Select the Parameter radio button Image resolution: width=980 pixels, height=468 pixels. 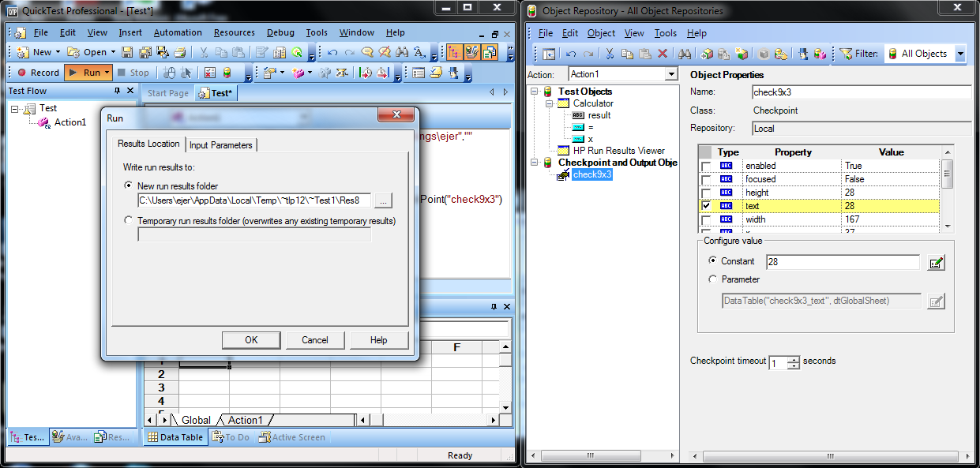coord(713,279)
